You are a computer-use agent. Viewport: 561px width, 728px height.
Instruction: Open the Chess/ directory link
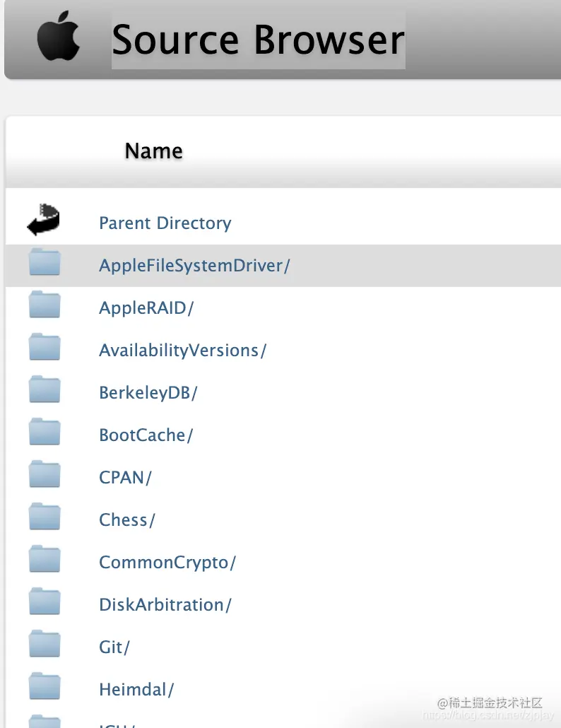[x=126, y=520]
